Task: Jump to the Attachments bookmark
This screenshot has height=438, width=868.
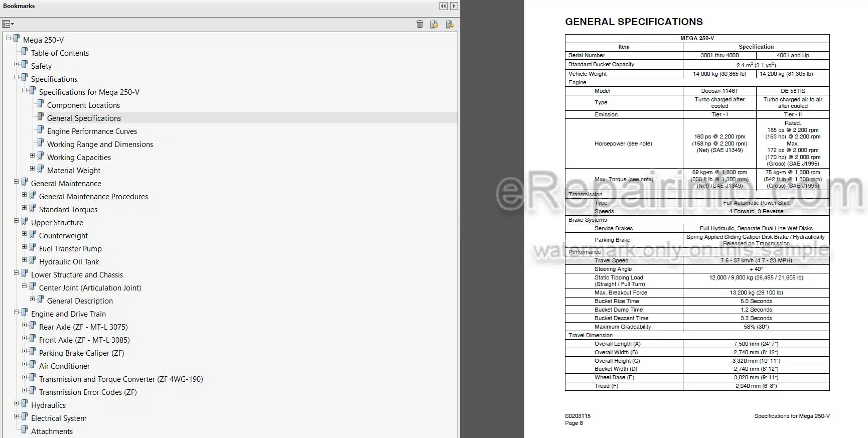Action: click(52, 431)
